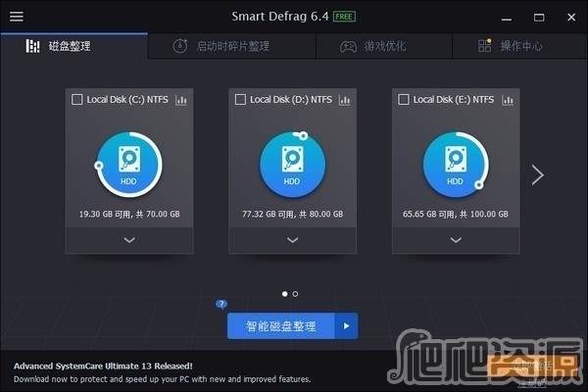Open the defrag mode dropdown arrow

pyautogui.click(x=346, y=326)
